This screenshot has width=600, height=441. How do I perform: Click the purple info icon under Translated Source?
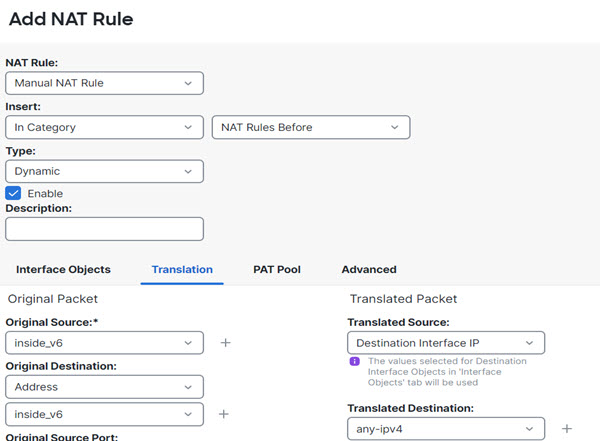coord(354,362)
